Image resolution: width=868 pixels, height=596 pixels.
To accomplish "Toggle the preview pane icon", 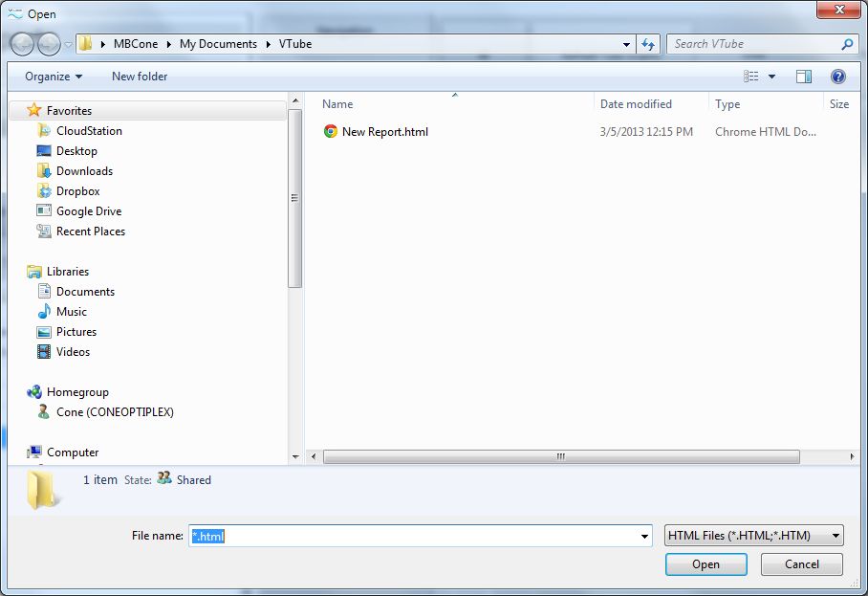I will [804, 77].
